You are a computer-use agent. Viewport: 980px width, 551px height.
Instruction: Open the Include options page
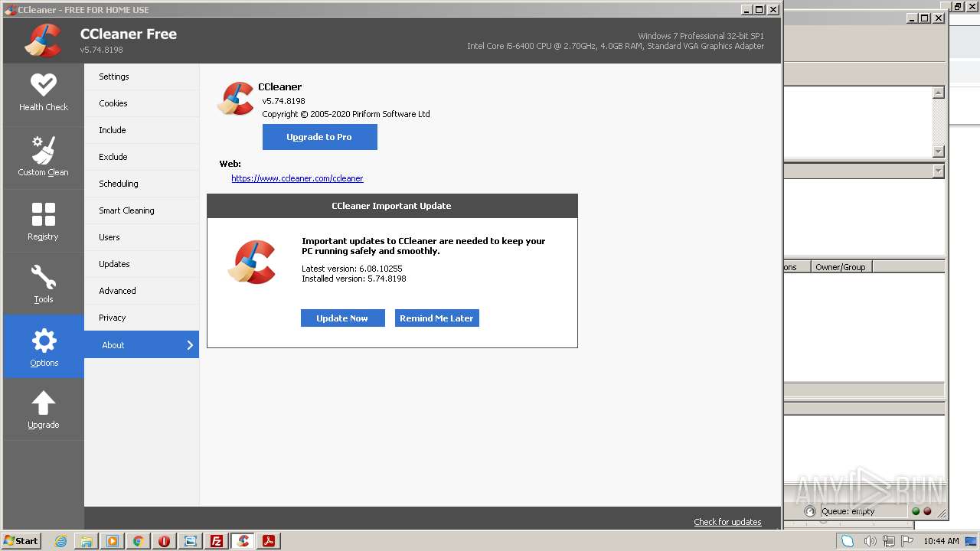click(142, 130)
